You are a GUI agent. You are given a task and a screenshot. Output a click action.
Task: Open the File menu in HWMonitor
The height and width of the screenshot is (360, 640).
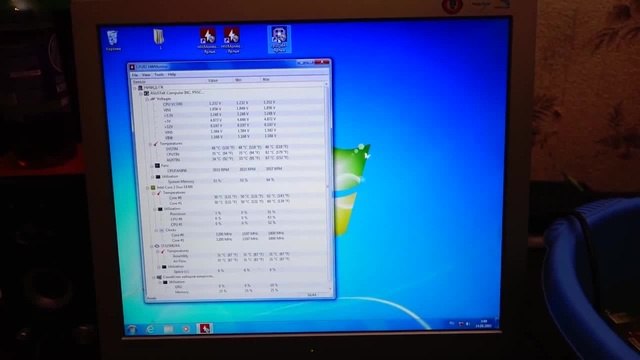click(135, 75)
